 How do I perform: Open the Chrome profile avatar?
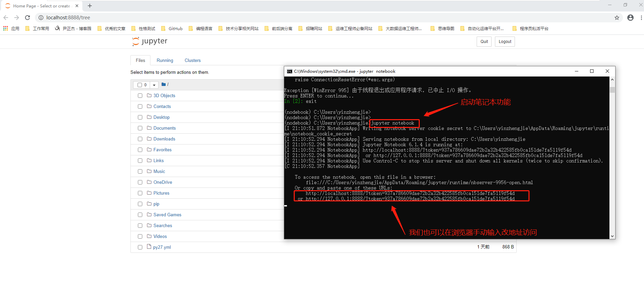(630, 18)
